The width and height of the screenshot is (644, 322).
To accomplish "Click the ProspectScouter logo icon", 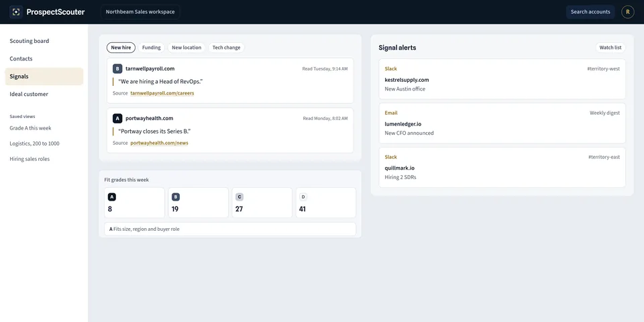I will pyautogui.click(x=16, y=12).
